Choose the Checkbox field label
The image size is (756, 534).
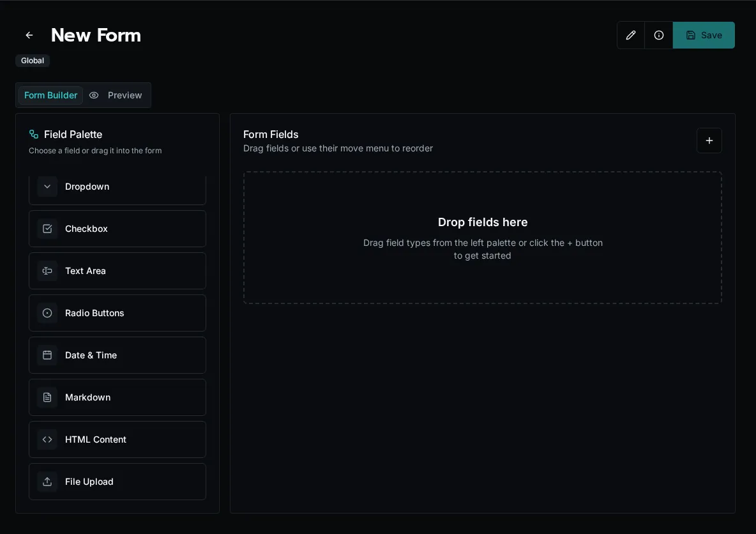[86, 229]
